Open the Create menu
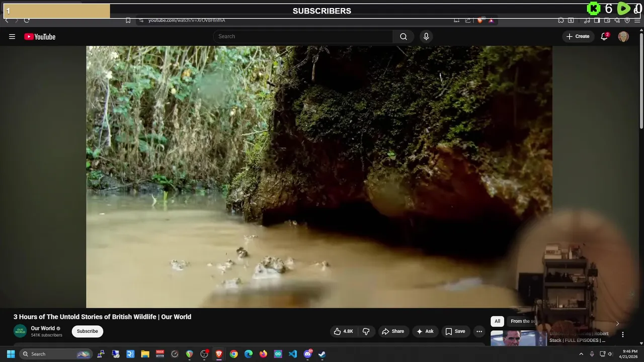The width and height of the screenshot is (644, 362). point(578,36)
